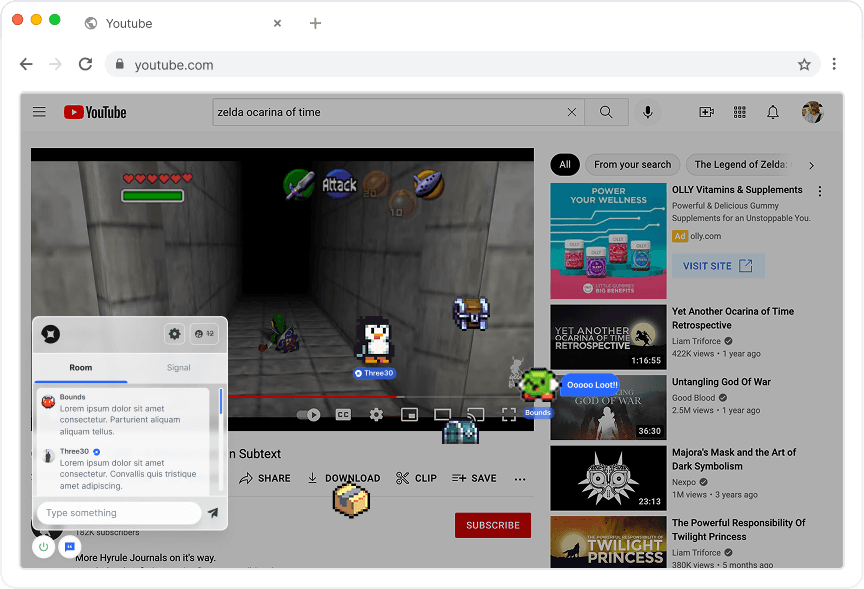
Task: Click the chat panel scrollbar
Action: (x=221, y=402)
